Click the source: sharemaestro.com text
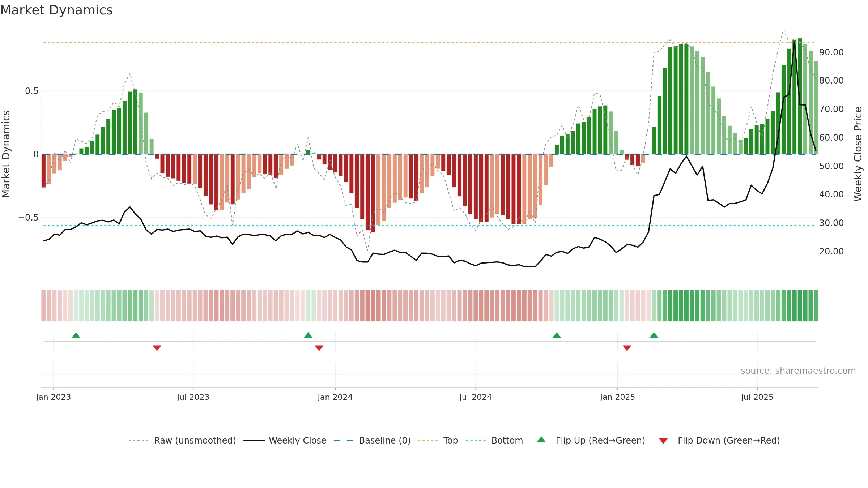Image resolution: width=868 pixels, height=488 pixels. point(798,371)
